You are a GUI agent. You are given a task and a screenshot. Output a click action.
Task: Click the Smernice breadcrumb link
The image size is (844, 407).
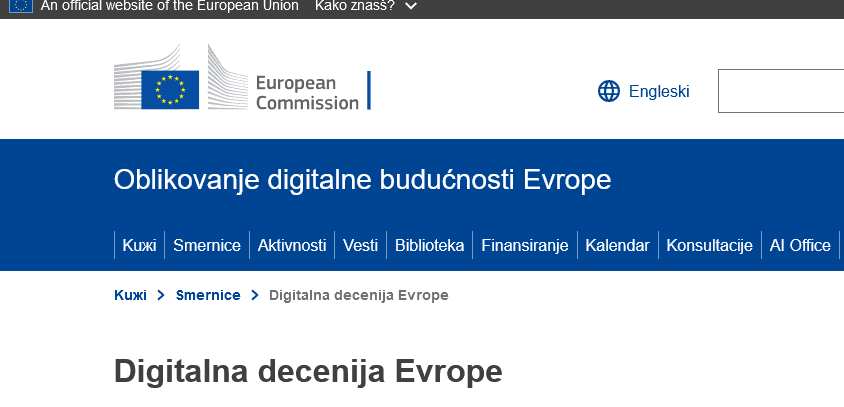click(208, 295)
